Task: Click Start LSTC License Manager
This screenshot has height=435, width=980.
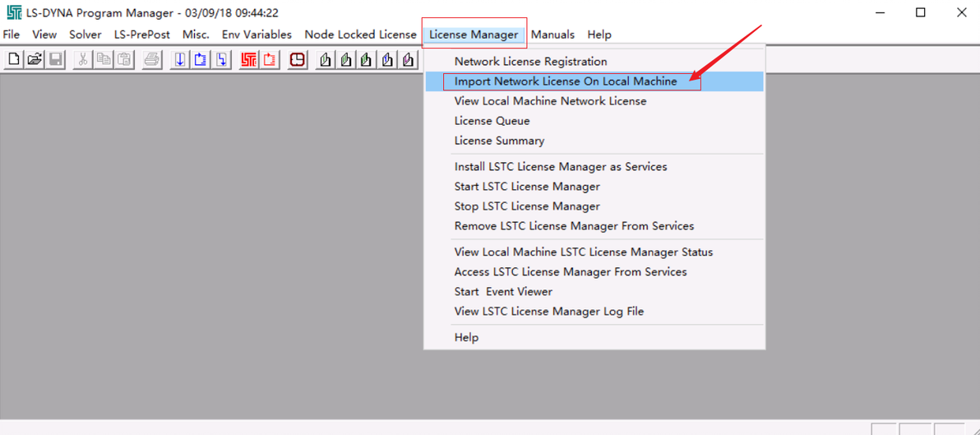Action: coord(527,187)
